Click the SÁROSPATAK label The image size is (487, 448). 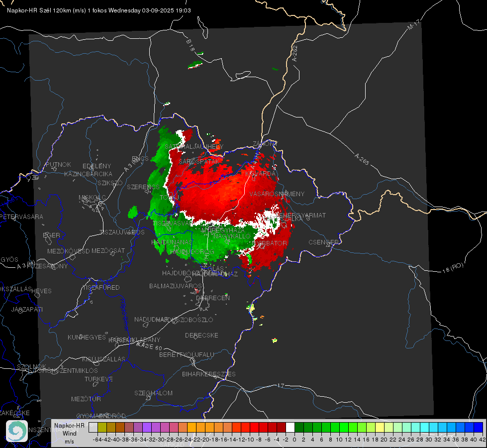point(199,161)
